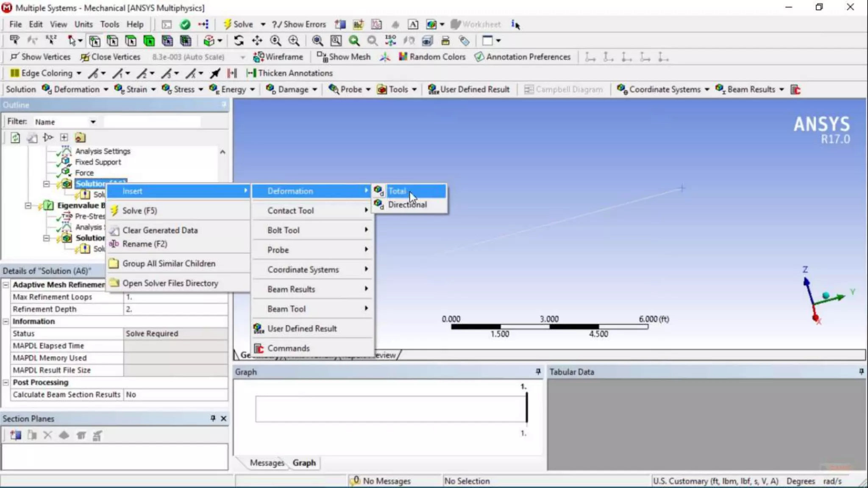The width and height of the screenshot is (868, 488).
Task: Click the Delete Section Plane X icon
Action: click(47, 435)
